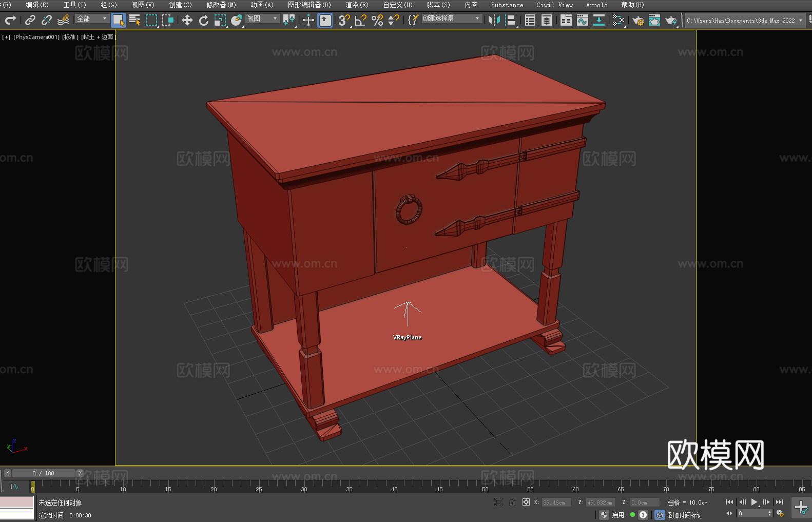The image size is (812, 522).
Task: Toggle the Window/Crossing selection mode
Action: point(168,20)
